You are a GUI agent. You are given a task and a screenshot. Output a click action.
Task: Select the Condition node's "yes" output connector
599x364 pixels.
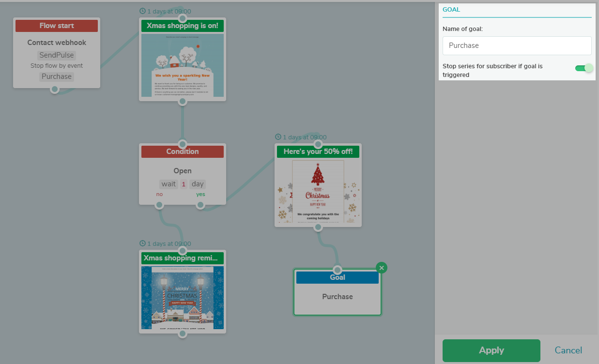pos(200,205)
